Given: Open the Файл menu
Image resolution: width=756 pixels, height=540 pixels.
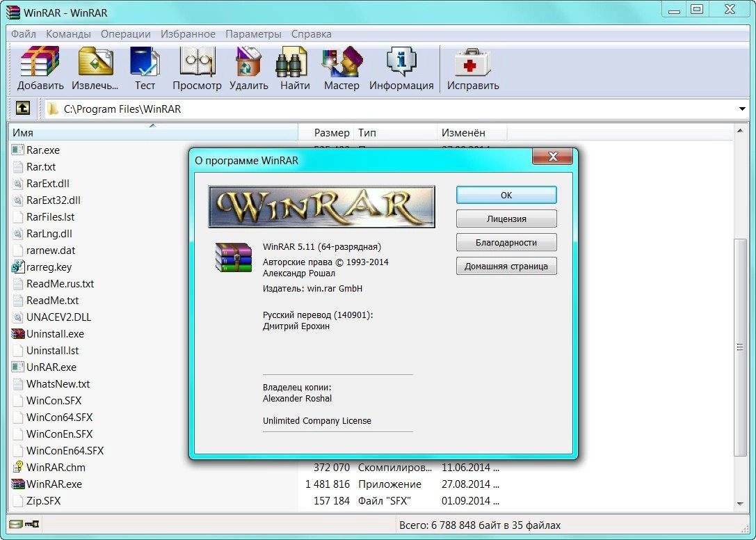Looking at the screenshot, I should [x=24, y=34].
